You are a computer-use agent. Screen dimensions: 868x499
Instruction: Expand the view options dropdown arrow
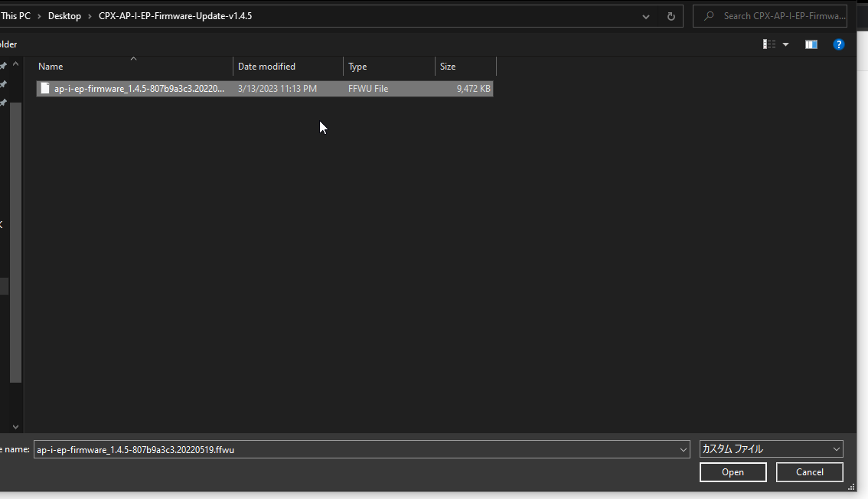785,44
